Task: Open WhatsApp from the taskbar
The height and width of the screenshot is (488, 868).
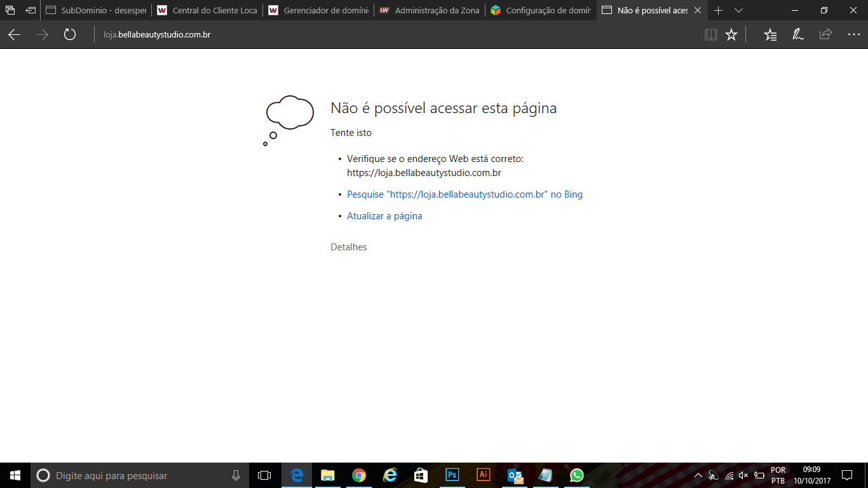Action: tap(576, 475)
